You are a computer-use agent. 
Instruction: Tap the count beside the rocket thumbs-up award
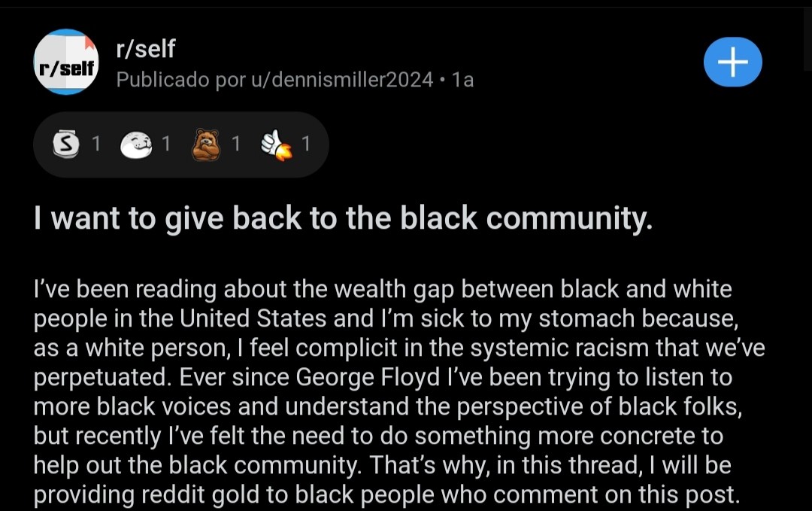pyautogui.click(x=305, y=144)
